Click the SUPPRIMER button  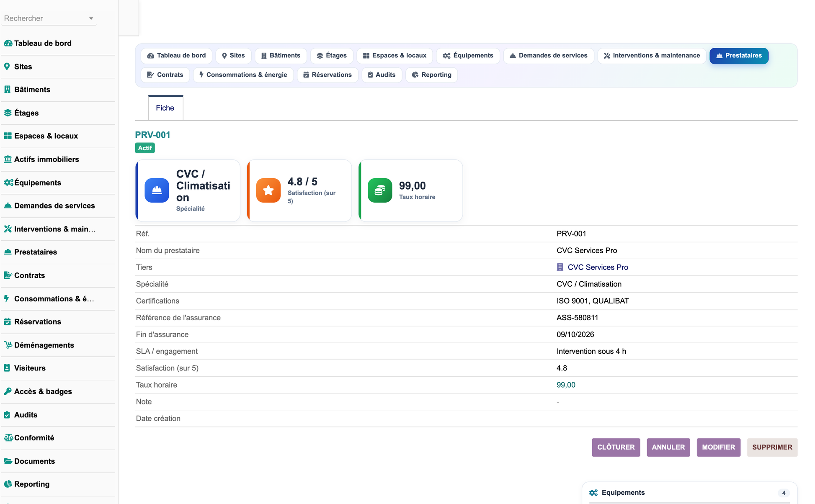(x=772, y=447)
